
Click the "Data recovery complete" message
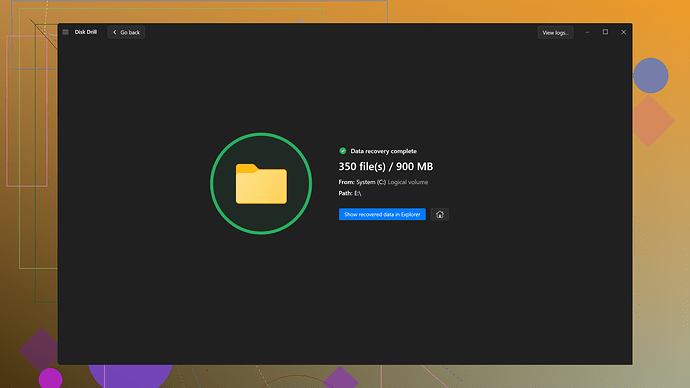pyautogui.click(x=383, y=151)
